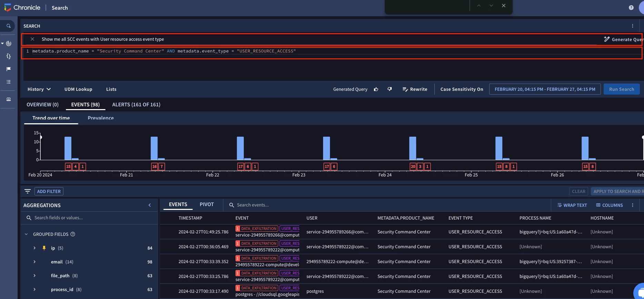
Task: Open the History dropdown
Action: [x=39, y=89]
